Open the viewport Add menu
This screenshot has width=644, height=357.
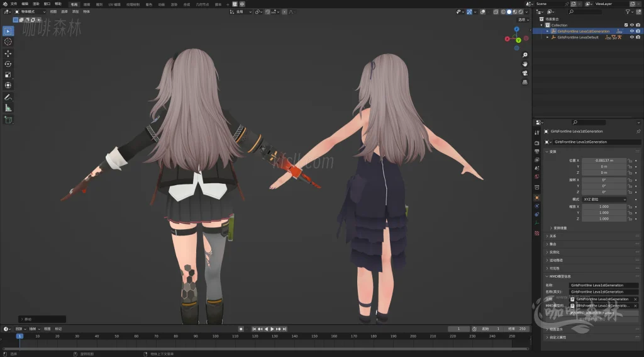(x=75, y=12)
